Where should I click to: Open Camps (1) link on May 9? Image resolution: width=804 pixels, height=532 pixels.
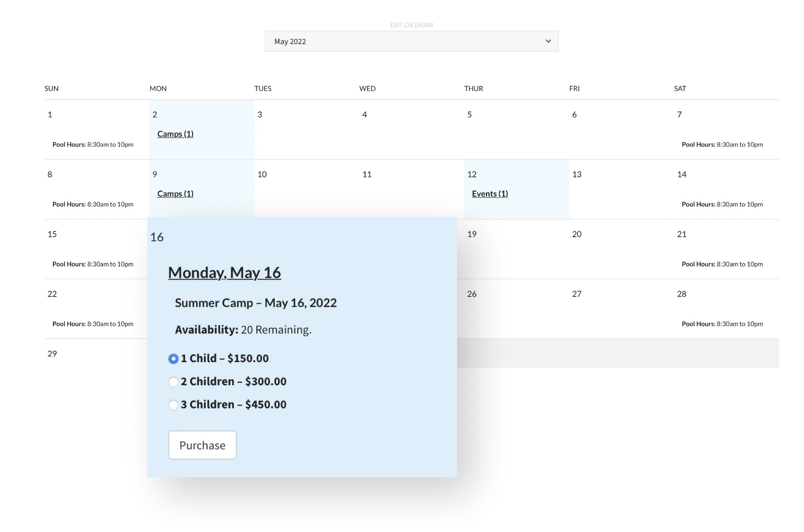pyautogui.click(x=175, y=194)
